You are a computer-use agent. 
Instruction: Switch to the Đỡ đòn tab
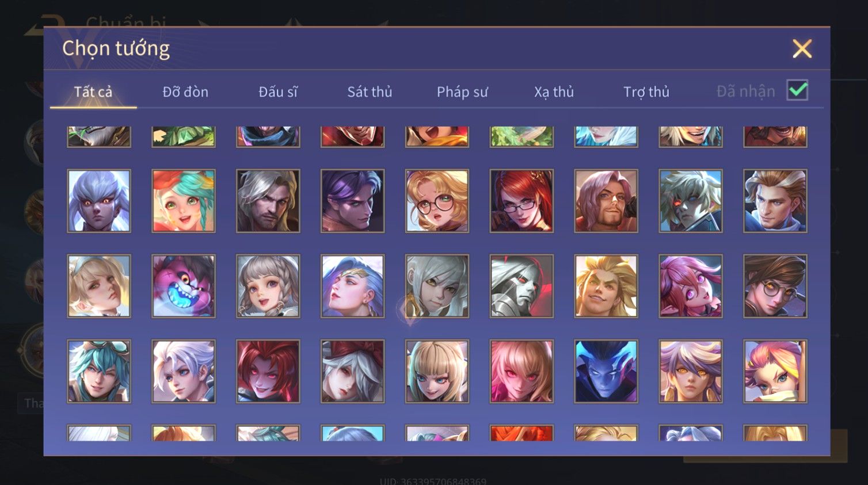coord(185,91)
